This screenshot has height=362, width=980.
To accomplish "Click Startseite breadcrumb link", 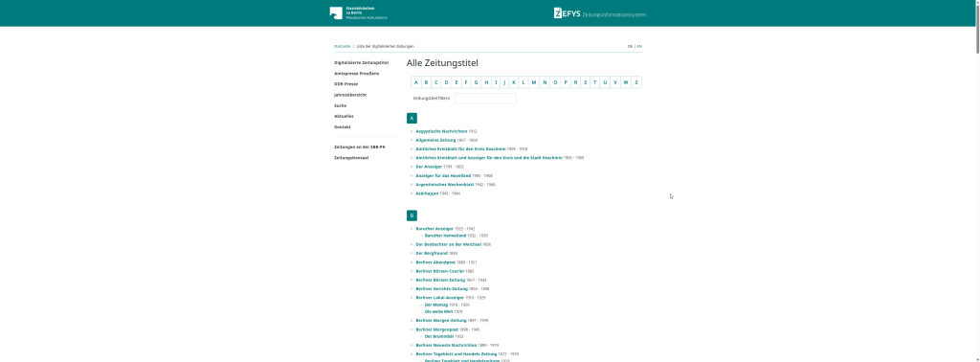I will (342, 46).
